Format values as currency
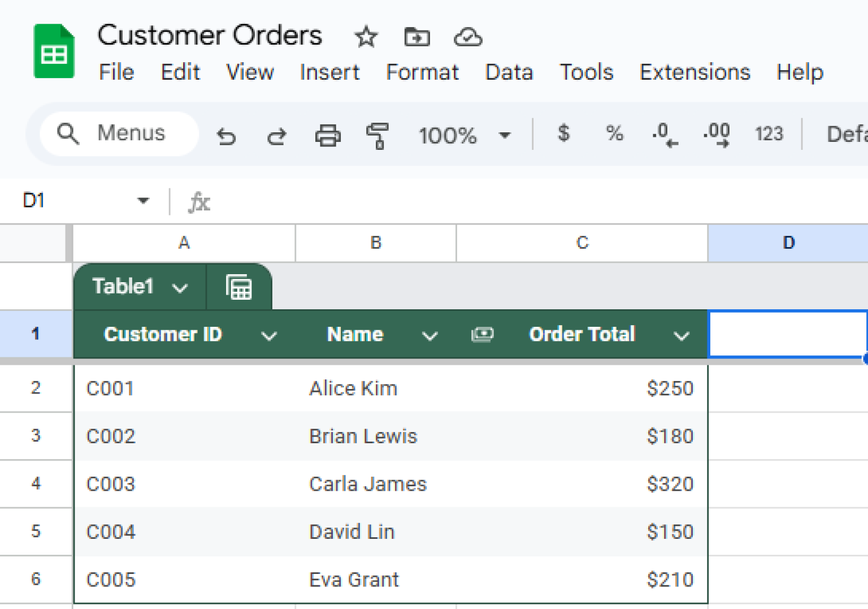 563,135
